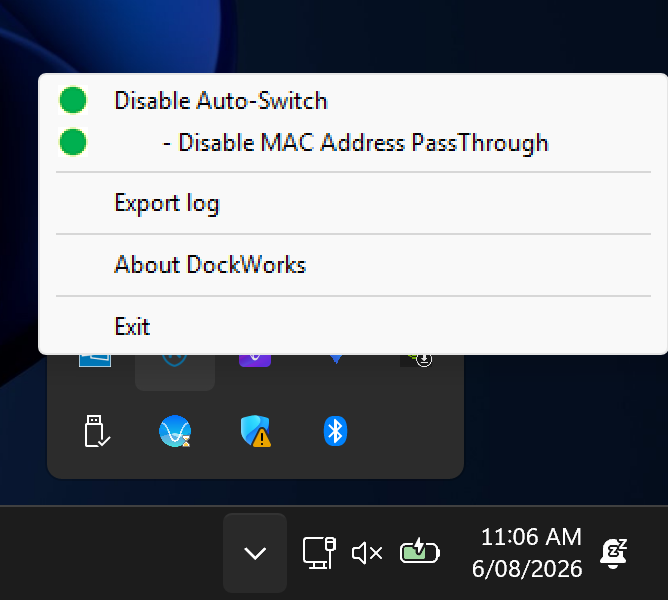Image resolution: width=668 pixels, height=600 pixels.
Task: Open do-not-disturb notification bell icon
Action: tap(613, 553)
